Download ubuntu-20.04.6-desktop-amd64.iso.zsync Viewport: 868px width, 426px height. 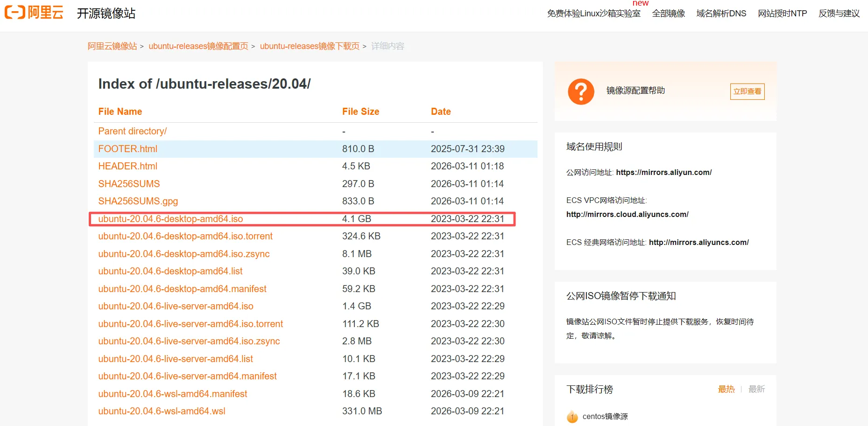click(184, 254)
